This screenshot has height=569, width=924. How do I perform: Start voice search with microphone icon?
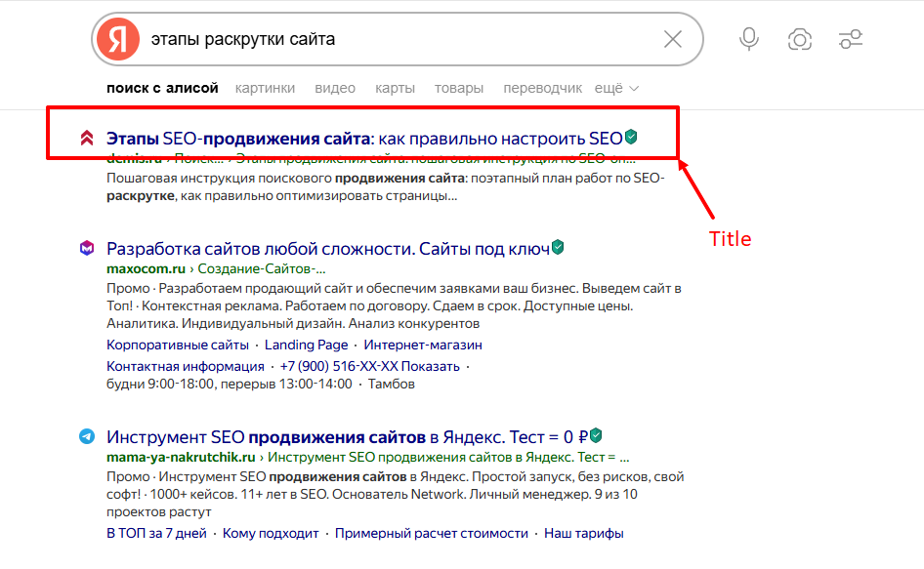click(749, 39)
